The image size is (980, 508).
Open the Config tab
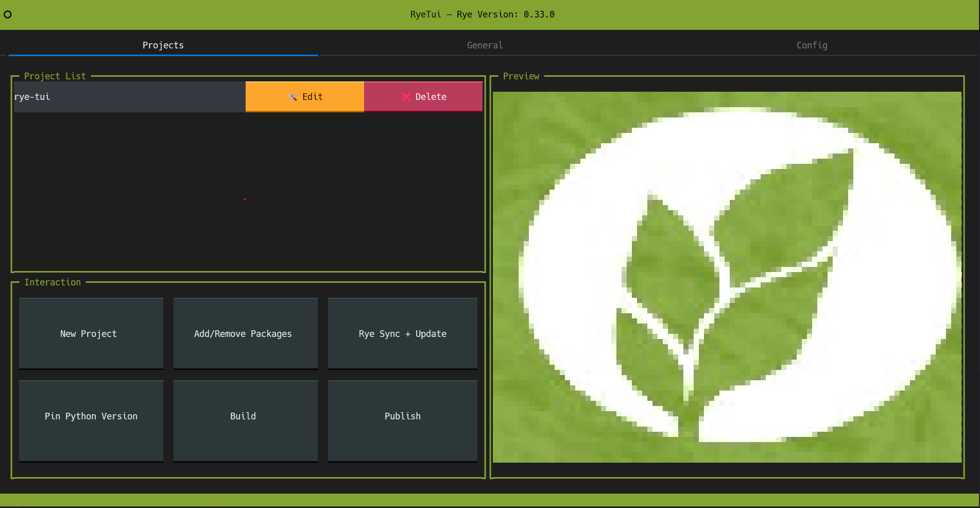pos(812,45)
